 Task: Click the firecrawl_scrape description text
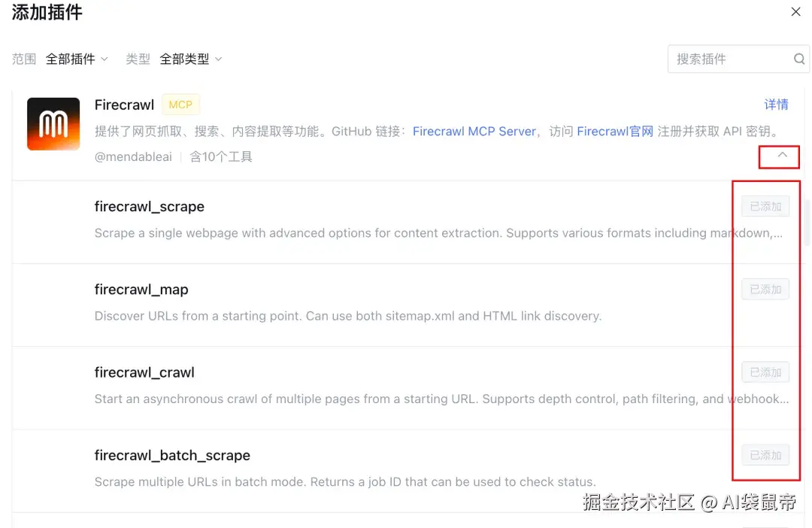438,233
